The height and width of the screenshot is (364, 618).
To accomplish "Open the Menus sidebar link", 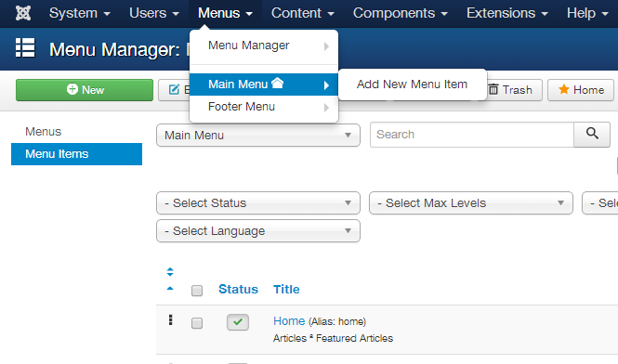I will tap(44, 132).
